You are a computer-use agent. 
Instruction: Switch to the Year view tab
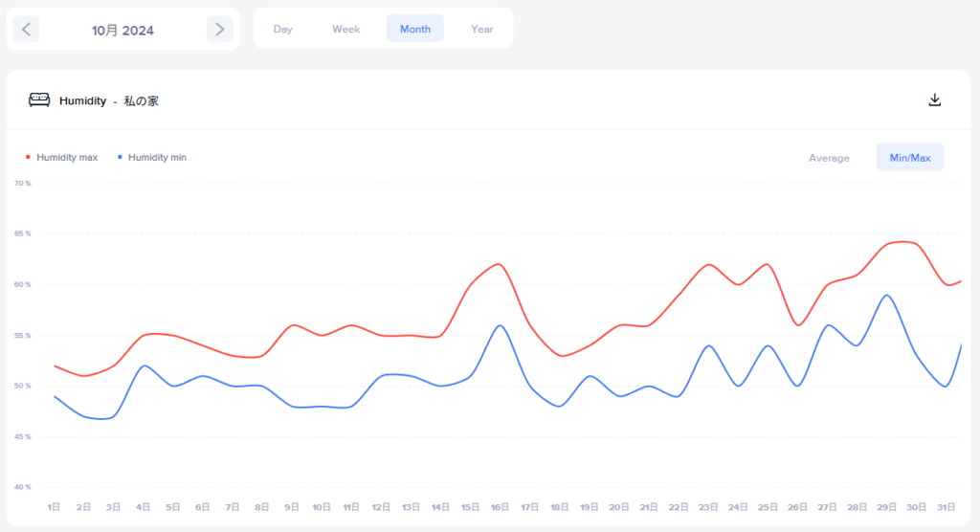[x=482, y=29]
